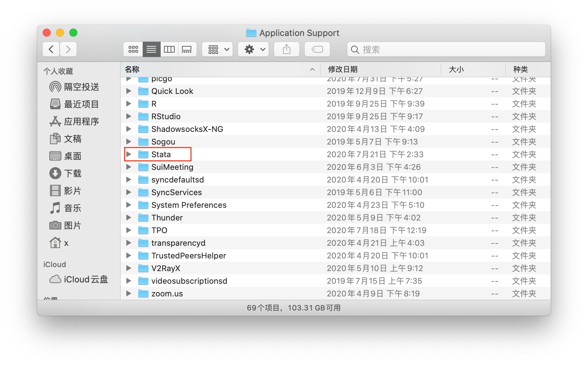
Task: Go back with the left arrow button
Action: (51, 50)
